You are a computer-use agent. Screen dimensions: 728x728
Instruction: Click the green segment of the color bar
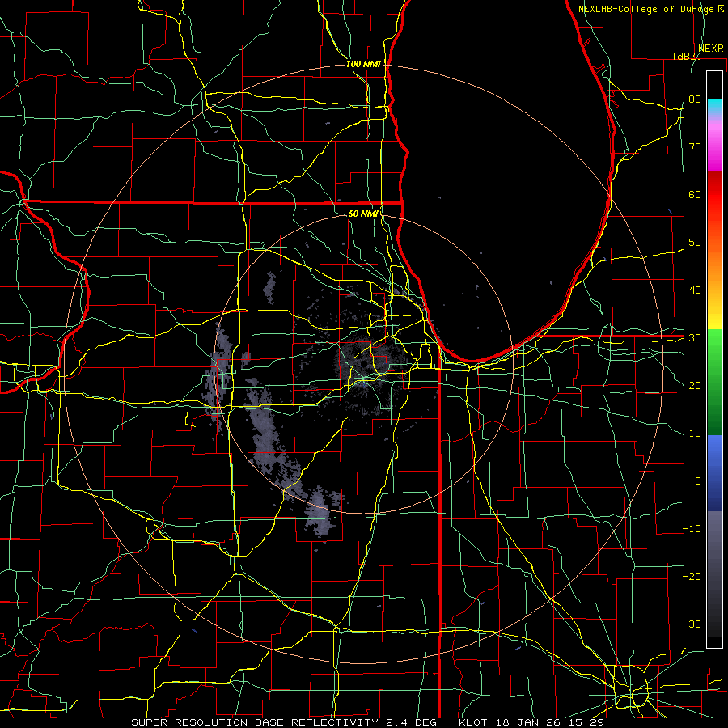click(x=714, y=382)
